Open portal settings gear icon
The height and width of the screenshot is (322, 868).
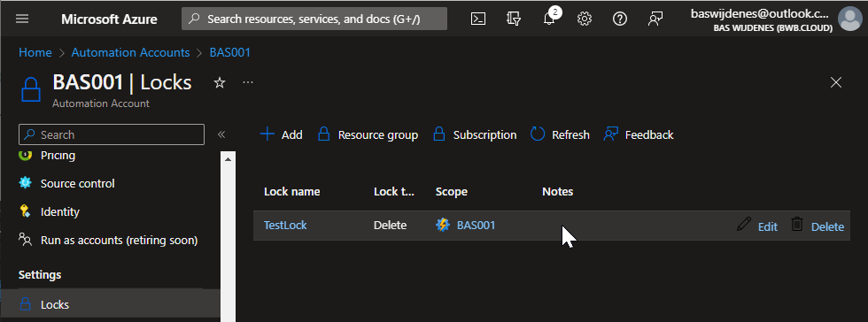[x=585, y=19]
